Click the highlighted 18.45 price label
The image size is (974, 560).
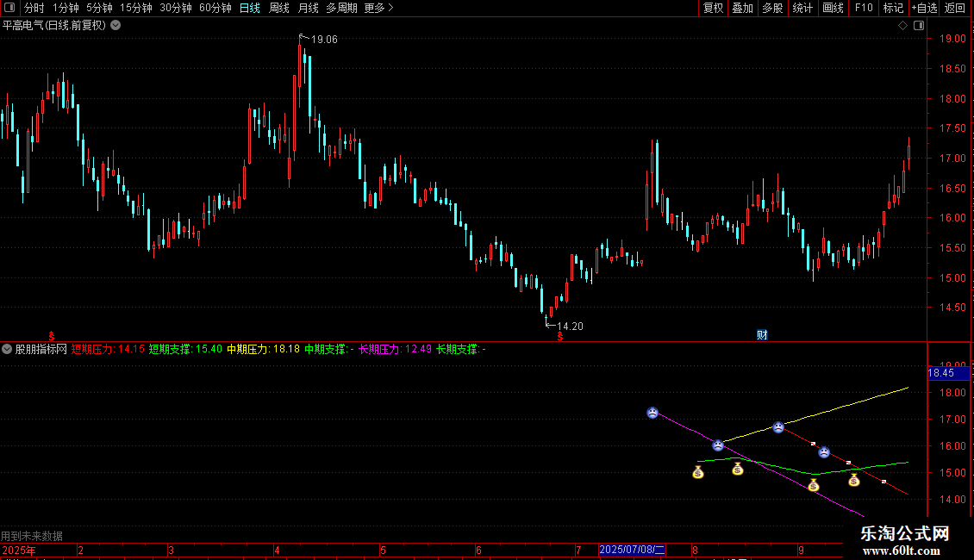[948, 373]
